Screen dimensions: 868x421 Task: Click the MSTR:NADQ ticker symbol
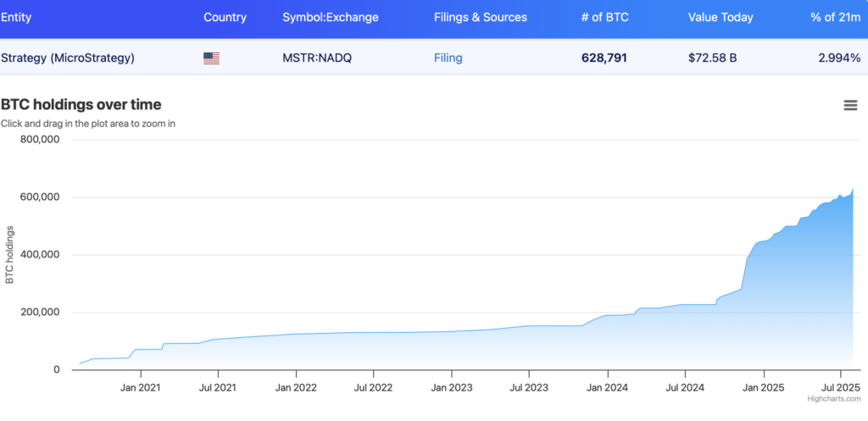[x=317, y=58]
